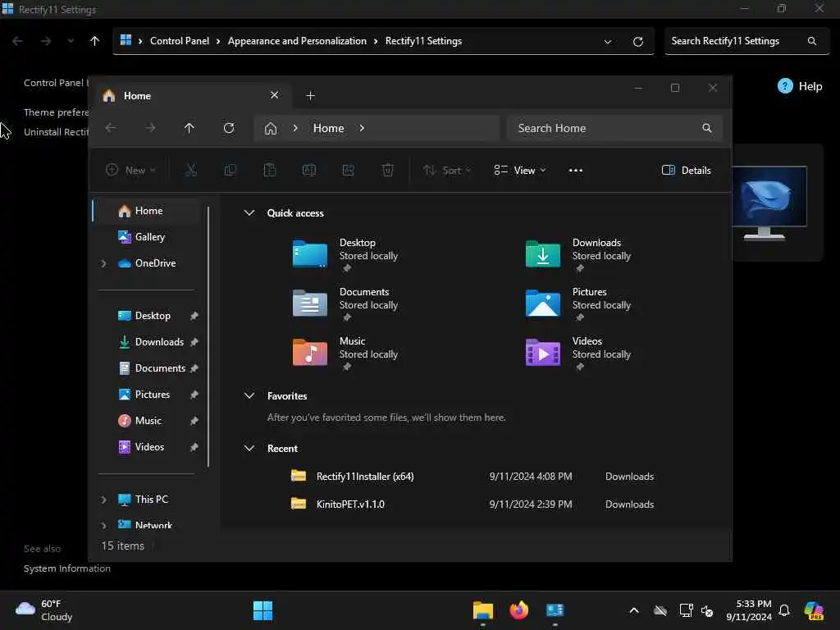Screen dimensions: 840x630
Task: Open the clock showing 5:33 PM
Action: 748,610
